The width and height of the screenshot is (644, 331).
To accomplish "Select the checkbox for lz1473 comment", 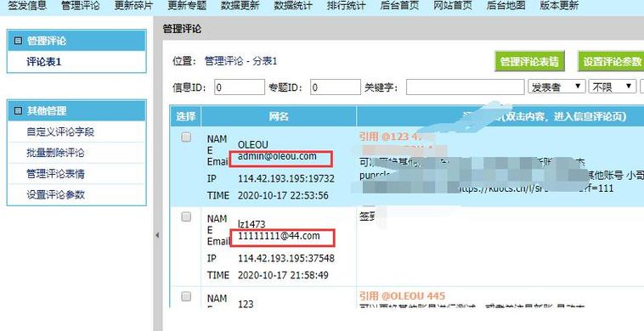I will click(x=186, y=217).
